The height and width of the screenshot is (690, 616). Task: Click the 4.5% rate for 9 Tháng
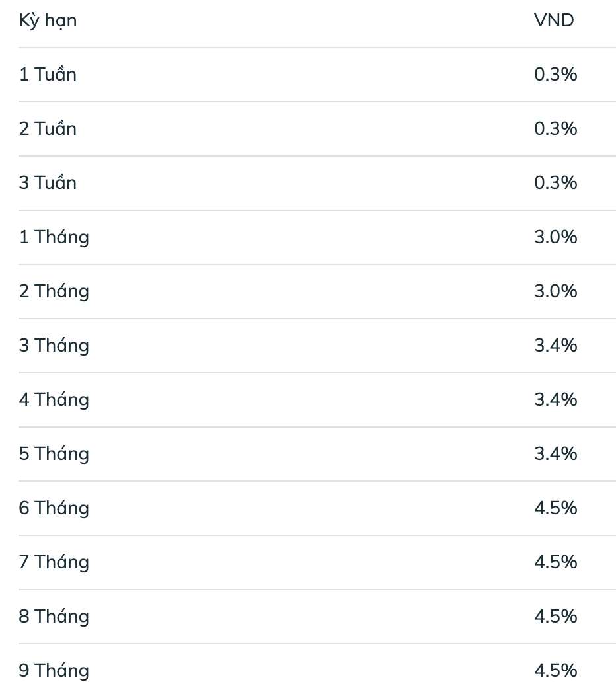tap(555, 671)
